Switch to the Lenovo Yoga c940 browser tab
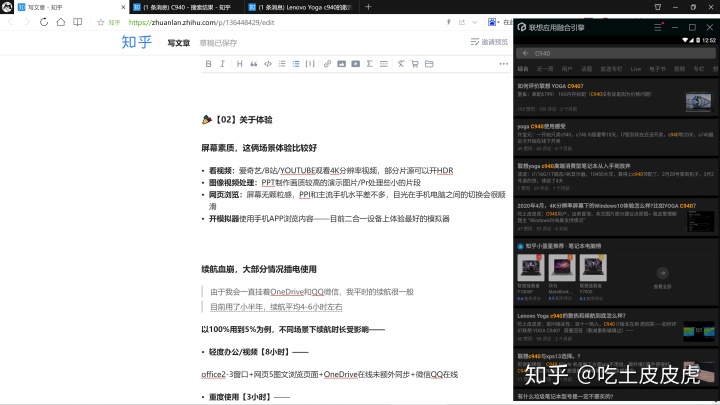Viewport: 720px width, 405px height. [x=303, y=7]
